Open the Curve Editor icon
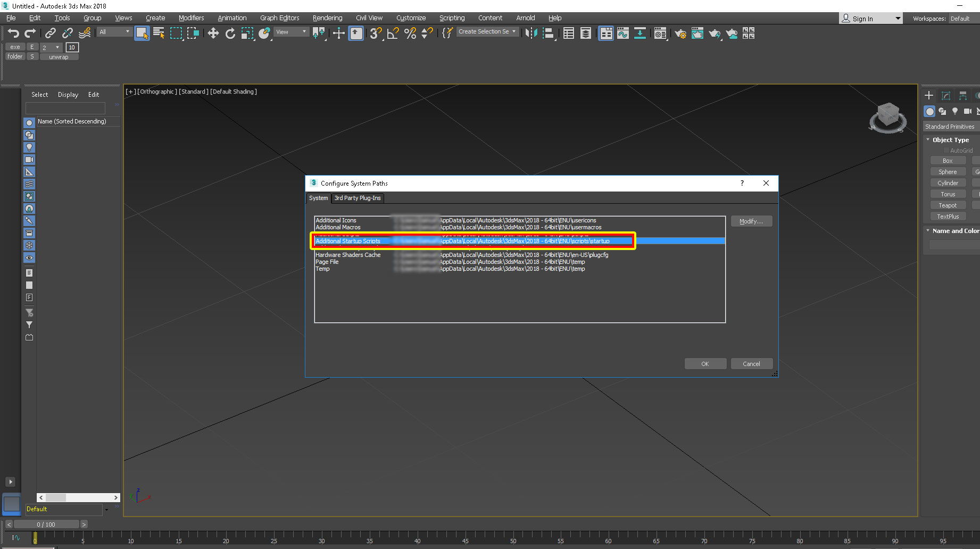Image resolution: width=980 pixels, height=549 pixels. [x=622, y=34]
